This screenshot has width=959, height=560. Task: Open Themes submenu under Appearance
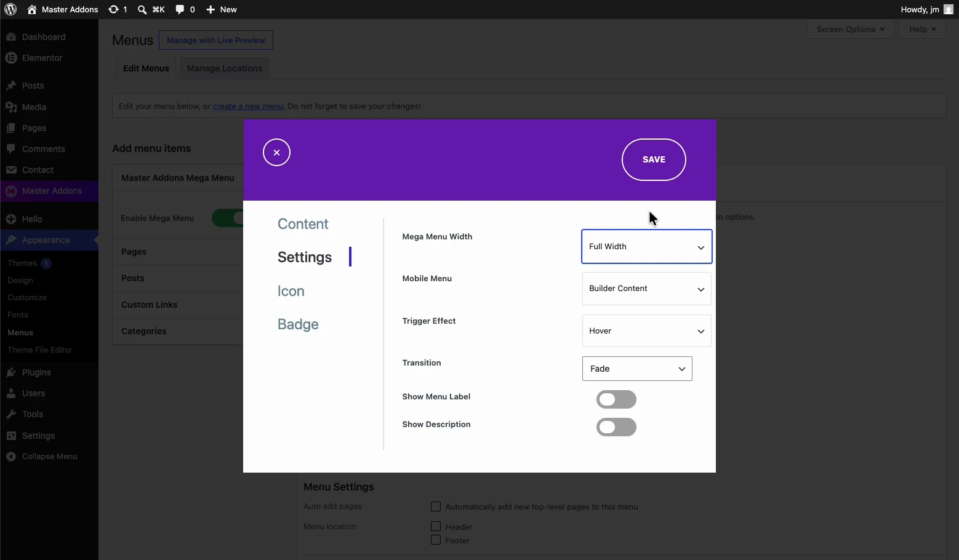(22, 263)
